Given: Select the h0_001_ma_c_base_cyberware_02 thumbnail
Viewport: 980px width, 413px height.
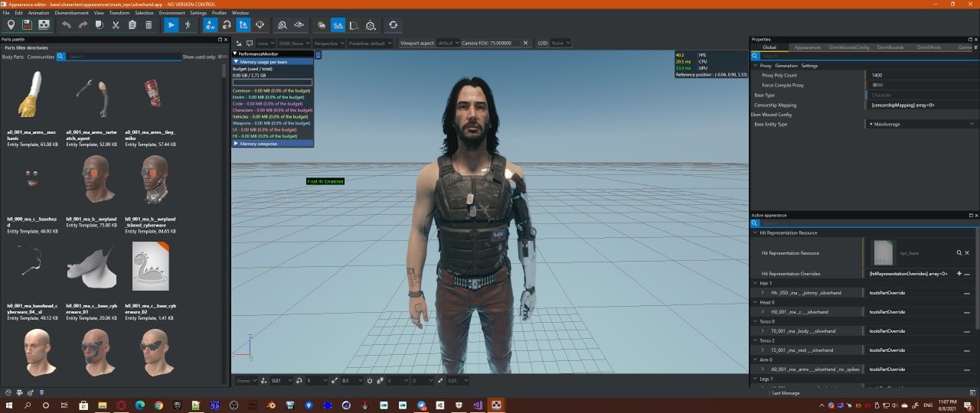Looking at the screenshot, I should (150, 265).
